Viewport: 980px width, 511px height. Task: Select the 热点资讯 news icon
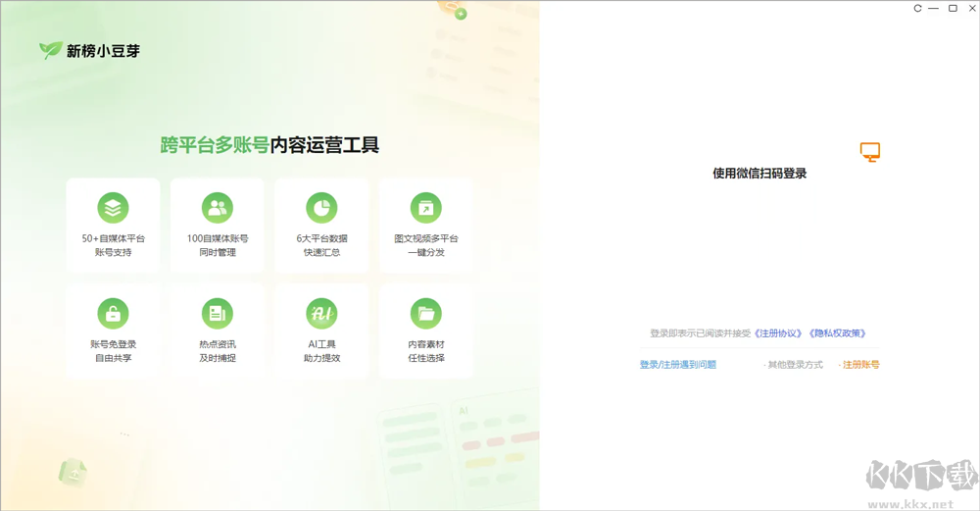point(218,313)
